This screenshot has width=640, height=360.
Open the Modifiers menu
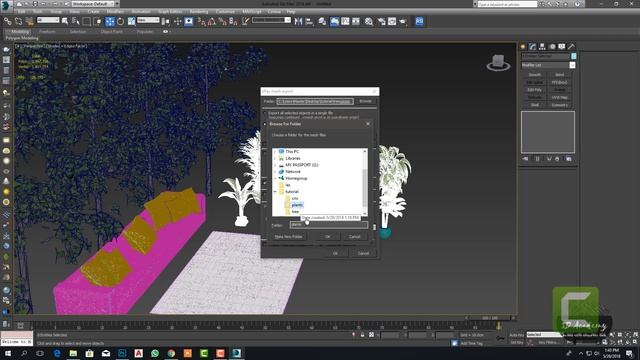pyautogui.click(x=115, y=12)
